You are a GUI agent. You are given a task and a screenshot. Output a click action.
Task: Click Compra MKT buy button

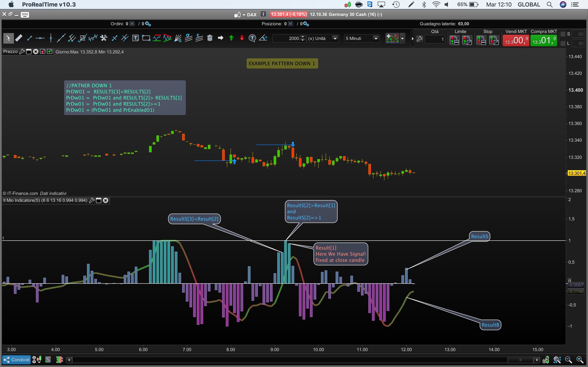pyautogui.click(x=543, y=40)
